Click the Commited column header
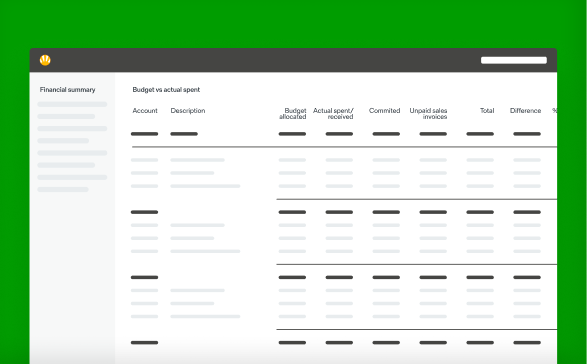The image size is (587, 364). [x=384, y=110]
